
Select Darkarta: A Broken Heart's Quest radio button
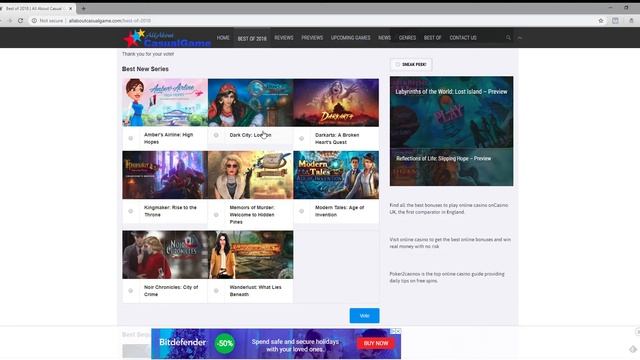302,138
